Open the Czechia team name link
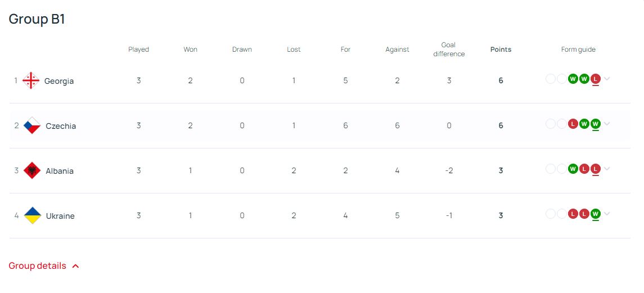Image resolution: width=644 pixels, height=293 pixels. [x=61, y=126]
